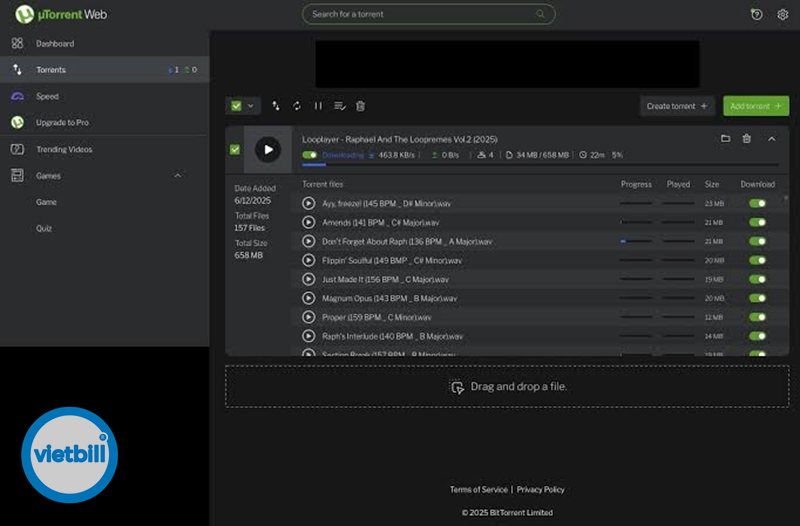Viewport: 800px width, 526px height.
Task: Uncheck the Looplayer torrent checkbox
Action: pos(235,149)
